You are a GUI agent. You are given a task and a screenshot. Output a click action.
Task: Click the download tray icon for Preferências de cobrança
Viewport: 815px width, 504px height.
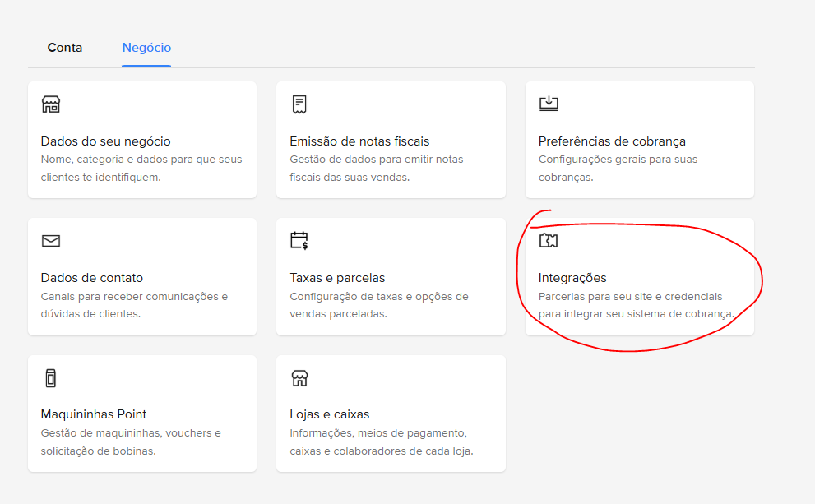pyautogui.click(x=549, y=104)
